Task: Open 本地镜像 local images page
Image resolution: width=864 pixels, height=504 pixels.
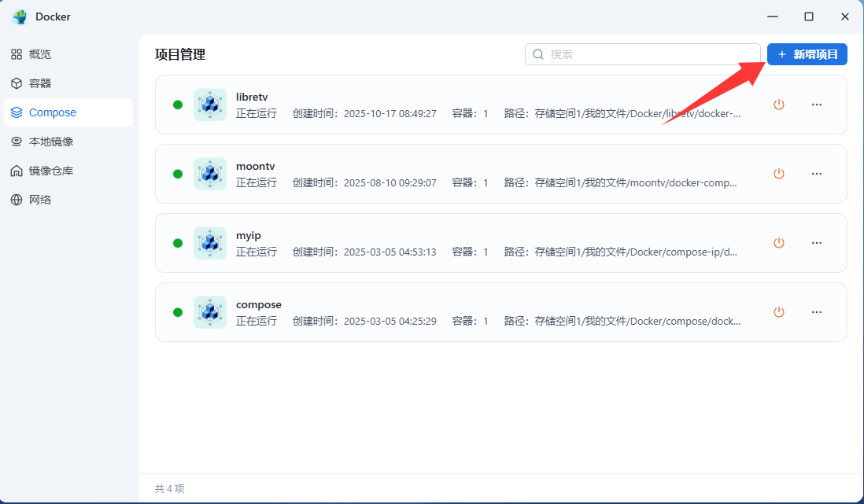Action: coord(68,142)
